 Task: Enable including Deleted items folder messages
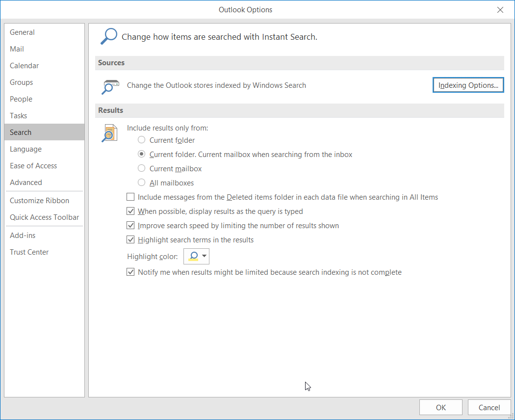(131, 197)
